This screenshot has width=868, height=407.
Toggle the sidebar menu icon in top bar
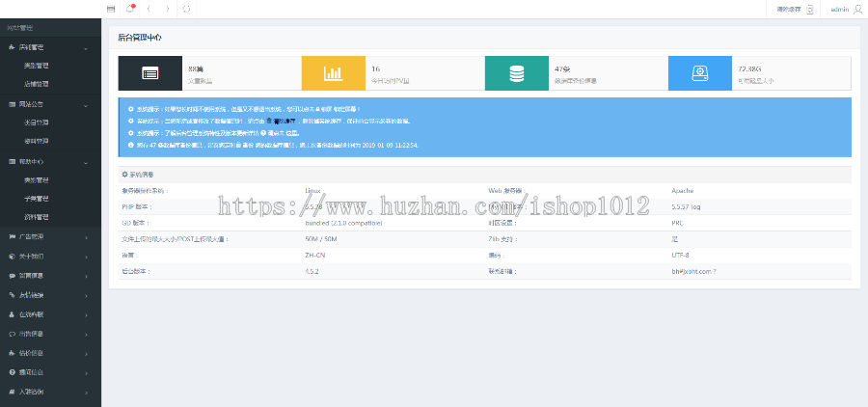point(111,9)
